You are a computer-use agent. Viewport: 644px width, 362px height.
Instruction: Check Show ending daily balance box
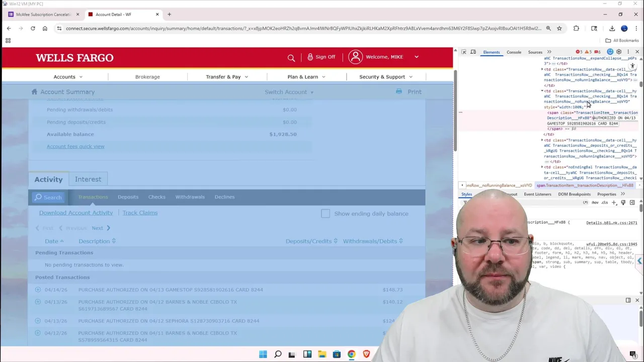coord(326,214)
